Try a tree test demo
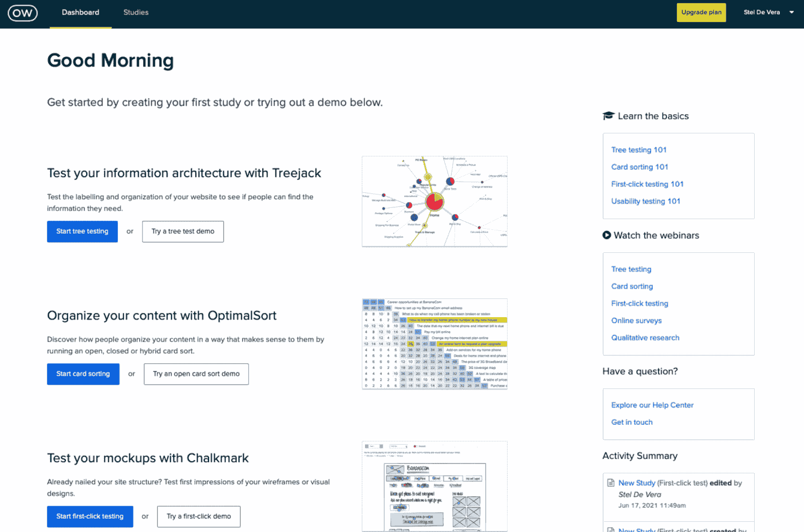Viewport: 804px width, 532px height. (x=183, y=231)
